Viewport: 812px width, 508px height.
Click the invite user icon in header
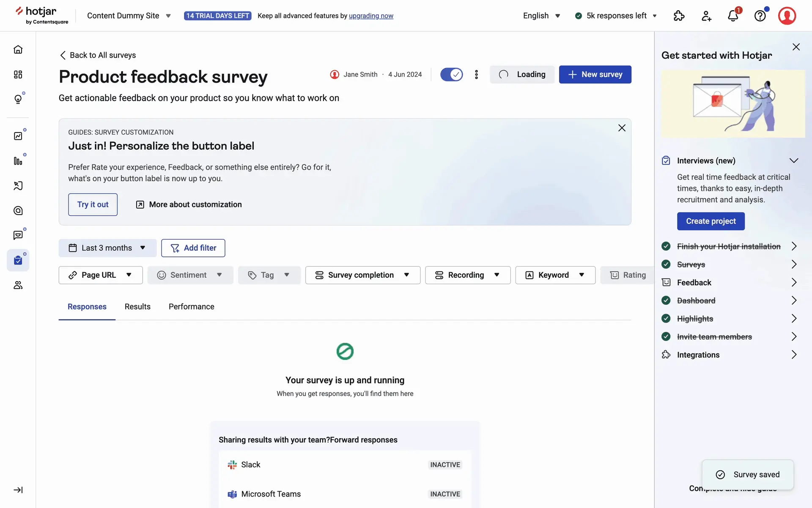tap(706, 16)
